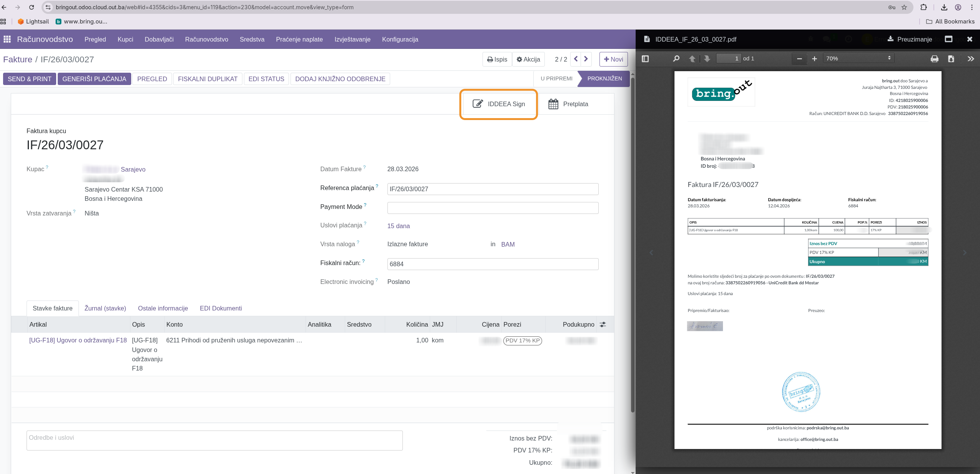Expand the 70% zoom dropdown
The image size is (980, 474).
858,58
